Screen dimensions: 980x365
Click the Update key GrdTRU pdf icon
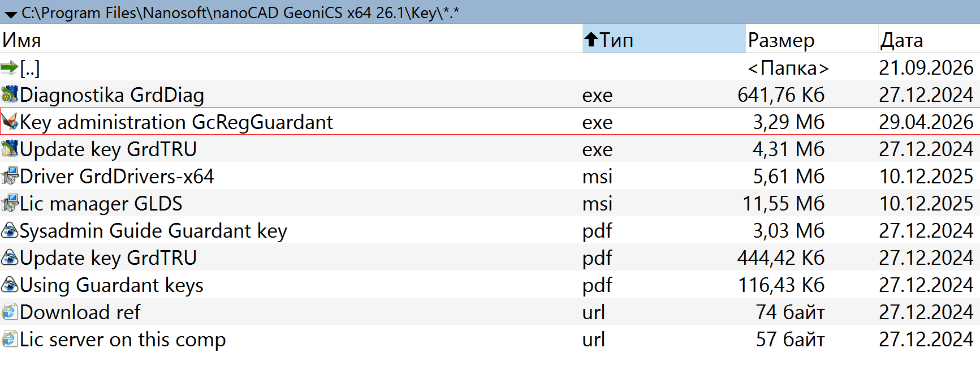click(10, 257)
